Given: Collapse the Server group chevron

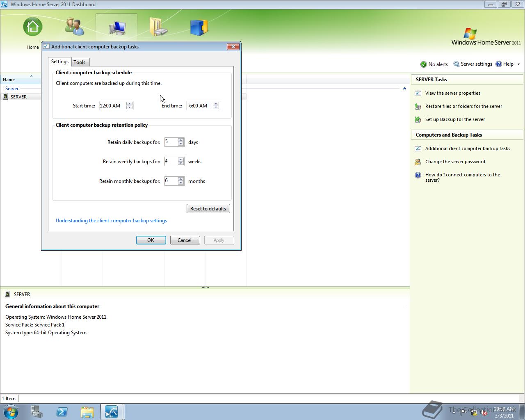Looking at the screenshot, I should [404, 89].
